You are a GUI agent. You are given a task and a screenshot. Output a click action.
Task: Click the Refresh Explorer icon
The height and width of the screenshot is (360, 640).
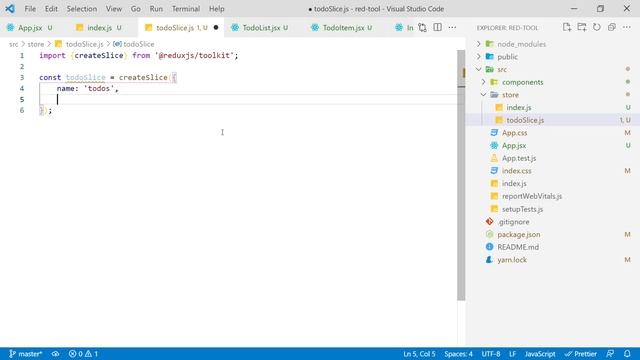[x=597, y=27]
